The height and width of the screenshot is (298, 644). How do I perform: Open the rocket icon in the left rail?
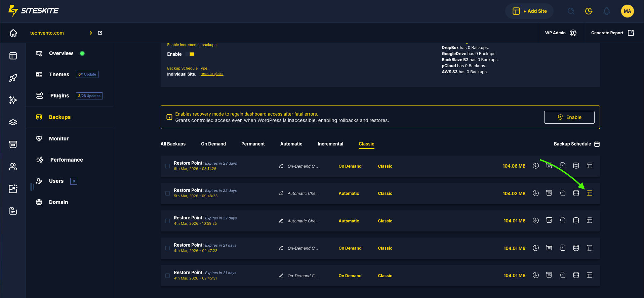(x=13, y=78)
